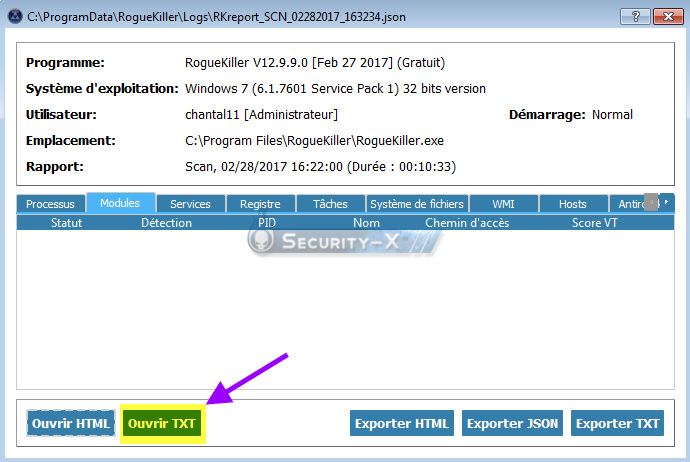This screenshot has width=690, height=462.
Task: Click the Scan date and duration text
Action: pos(320,167)
